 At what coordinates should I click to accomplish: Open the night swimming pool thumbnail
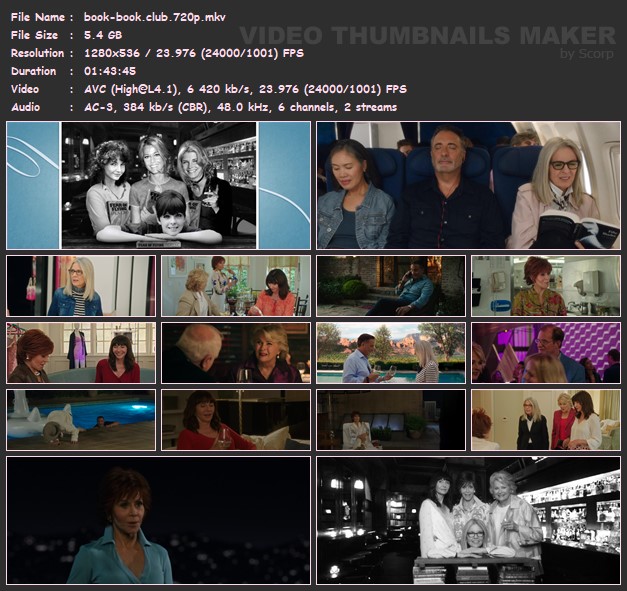click(x=81, y=420)
